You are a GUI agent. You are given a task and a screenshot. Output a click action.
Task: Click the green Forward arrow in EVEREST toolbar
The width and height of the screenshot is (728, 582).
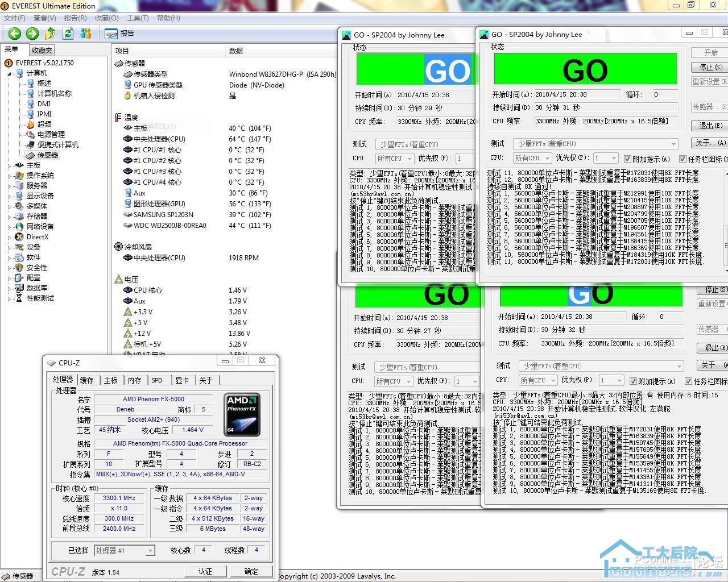[32, 34]
